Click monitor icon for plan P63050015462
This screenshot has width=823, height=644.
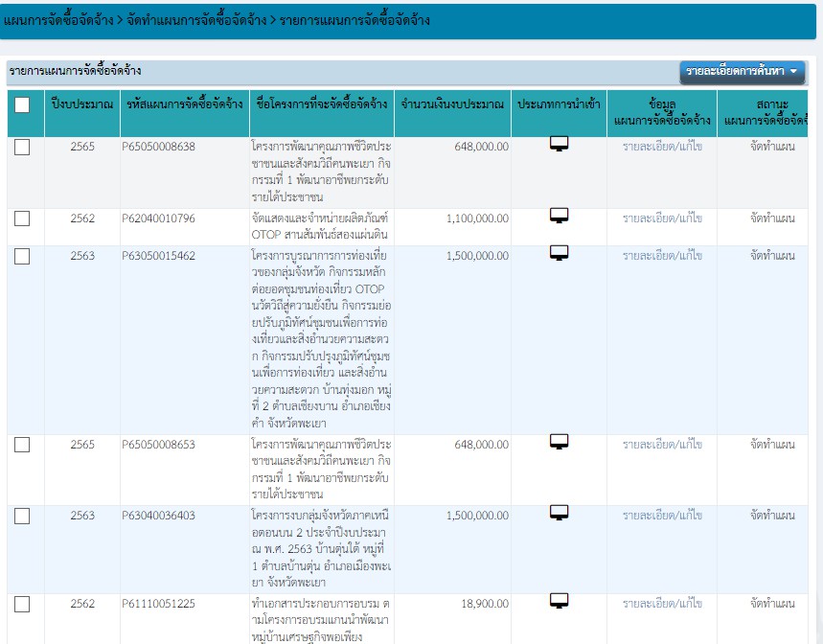point(559,253)
